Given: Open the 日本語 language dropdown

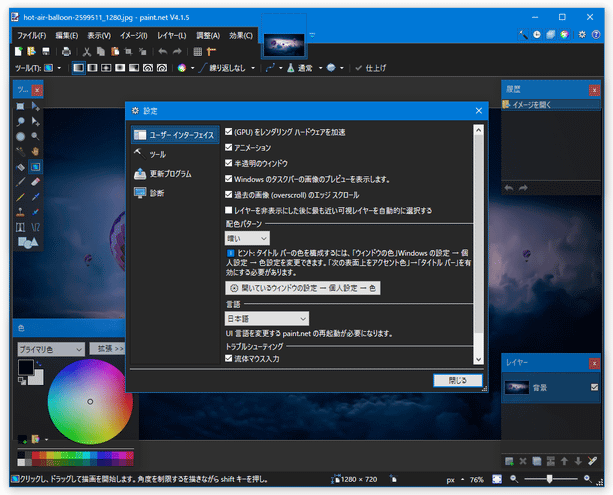Looking at the screenshot, I should point(267,319).
